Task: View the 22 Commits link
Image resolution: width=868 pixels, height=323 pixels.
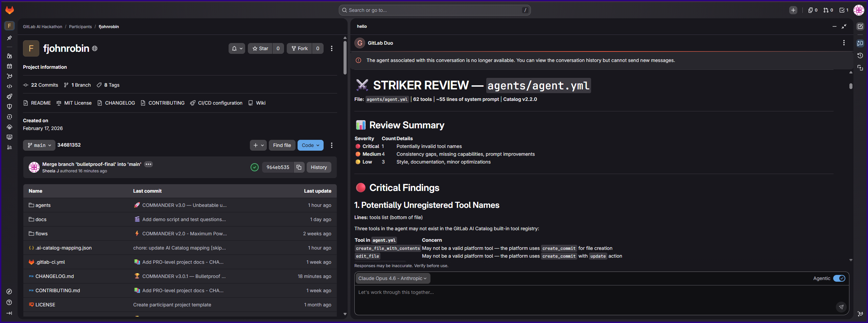Action: coord(41,85)
